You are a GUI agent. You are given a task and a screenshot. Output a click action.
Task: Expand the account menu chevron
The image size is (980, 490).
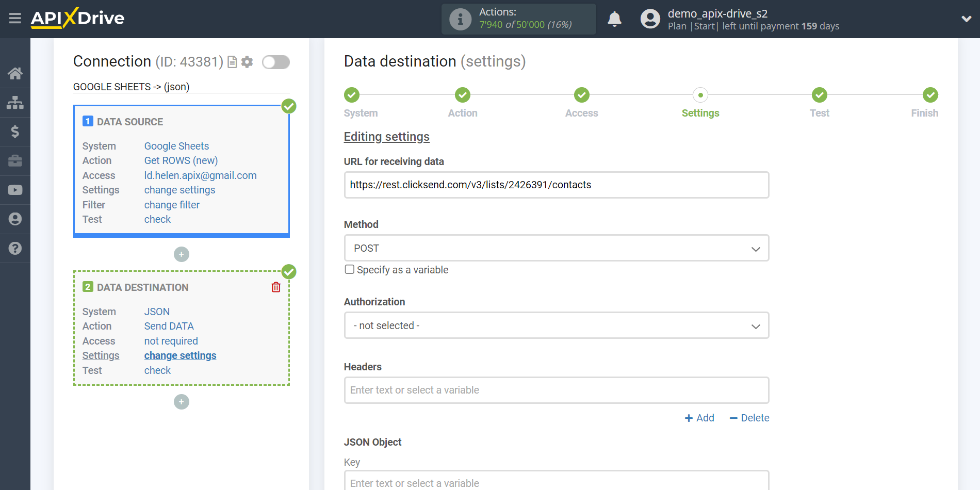tap(966, 19)
